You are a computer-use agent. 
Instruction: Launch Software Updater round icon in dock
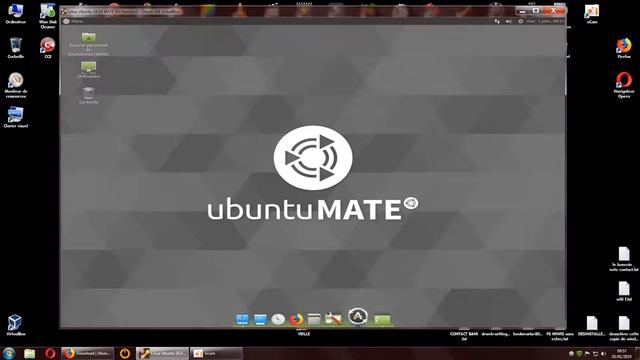pos(358,316)
